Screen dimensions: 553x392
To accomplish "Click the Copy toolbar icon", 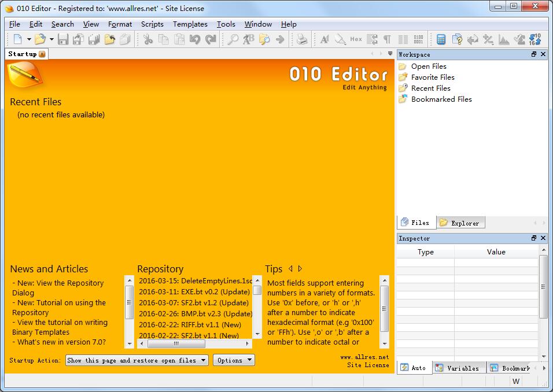I will [164, 39].
